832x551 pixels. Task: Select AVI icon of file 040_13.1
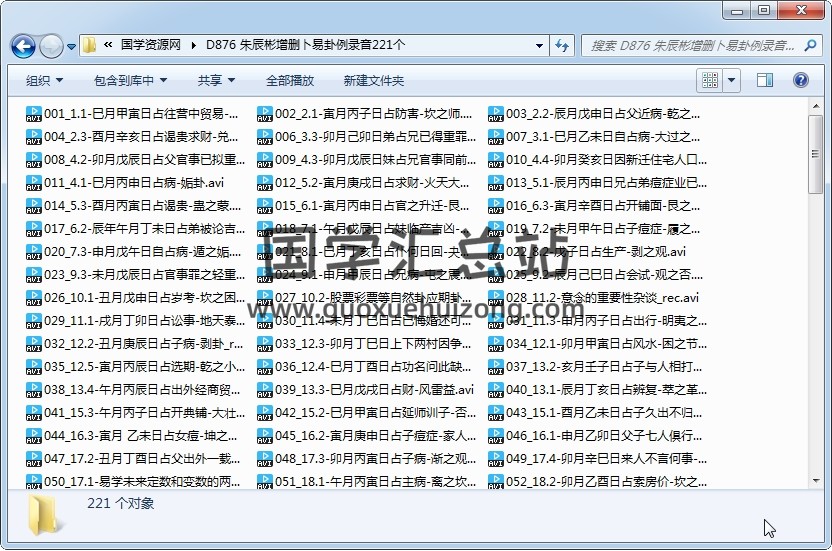tap(496, 391)
